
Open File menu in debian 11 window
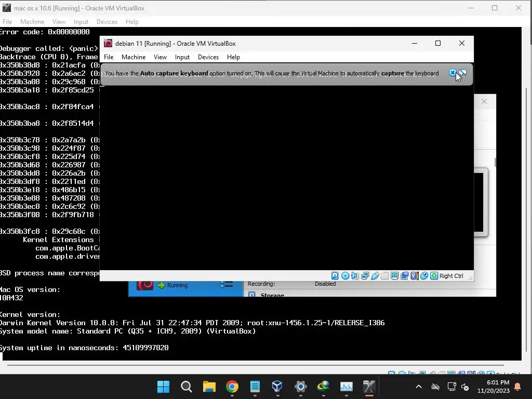tap(109, 57)
